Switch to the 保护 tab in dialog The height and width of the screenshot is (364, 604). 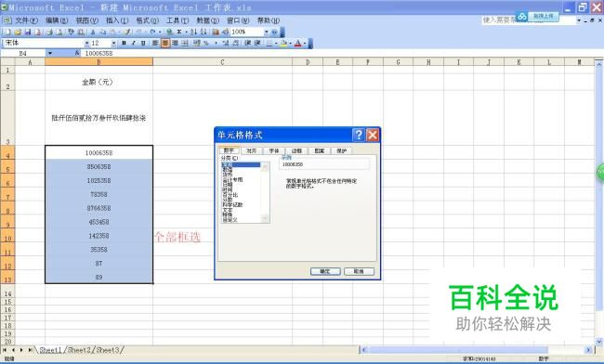point(342,150)
